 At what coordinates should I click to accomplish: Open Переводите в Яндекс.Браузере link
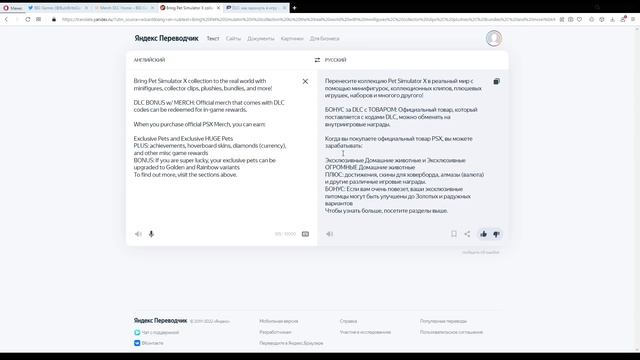coord(291,343)
